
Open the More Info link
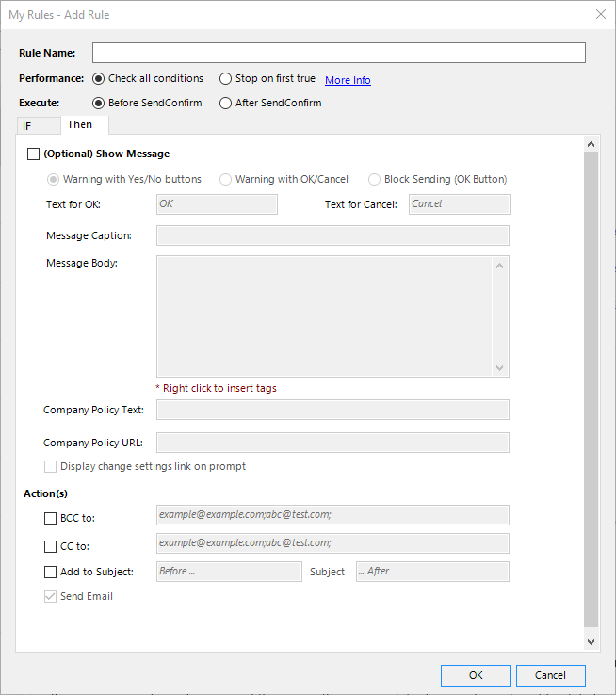click(348, 80)
